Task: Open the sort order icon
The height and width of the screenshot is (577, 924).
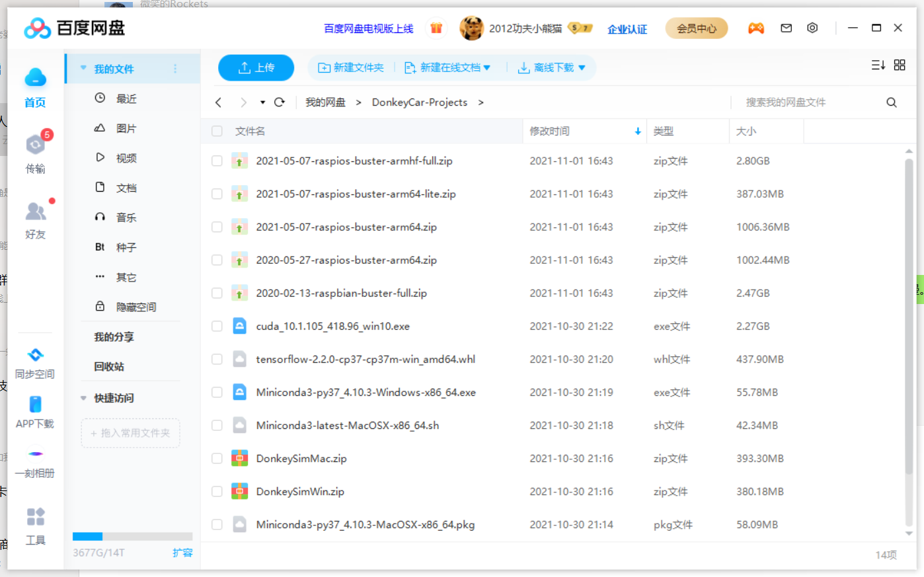Action: (x=878, y=65)
